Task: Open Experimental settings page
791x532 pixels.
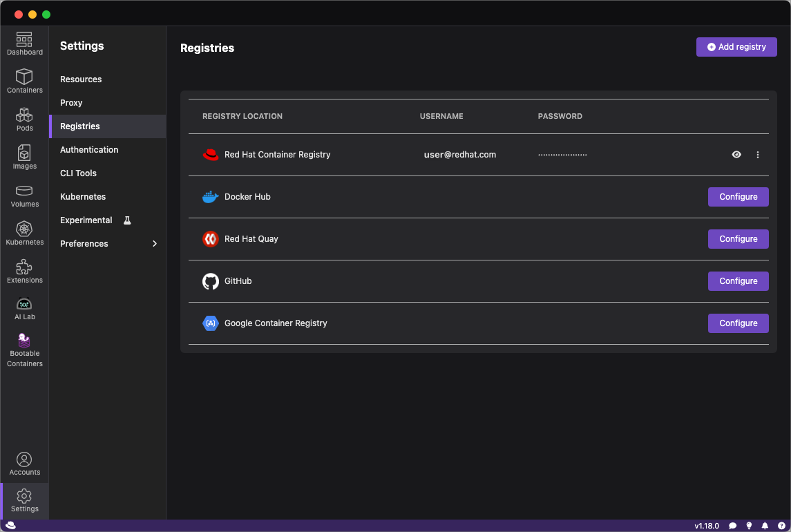Action: tap(86, 220)
